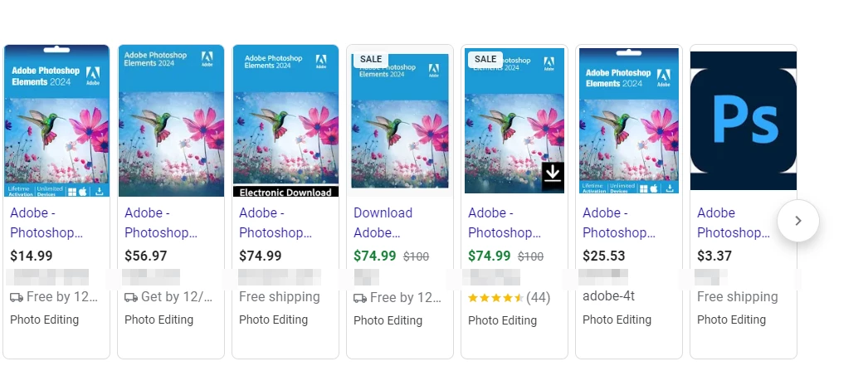868x366 pixels.
Task: Open the sale product image with download icon
Action: click(514, 120)
